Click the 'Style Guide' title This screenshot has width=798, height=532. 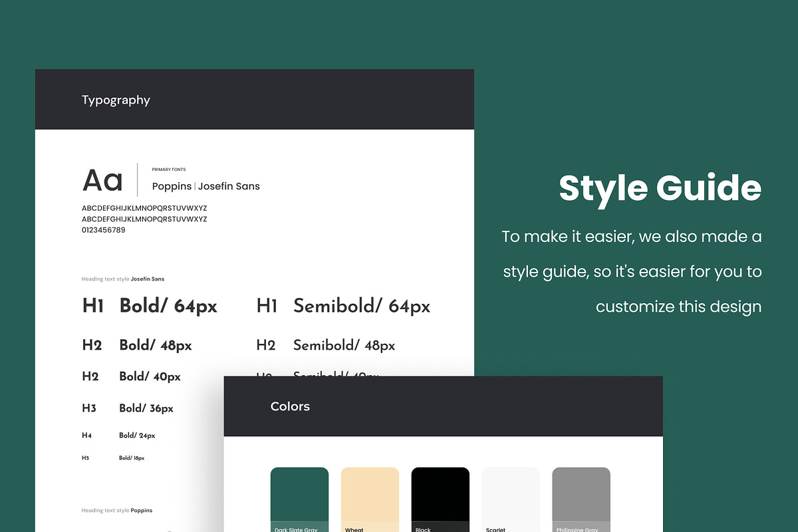(660, 188)
